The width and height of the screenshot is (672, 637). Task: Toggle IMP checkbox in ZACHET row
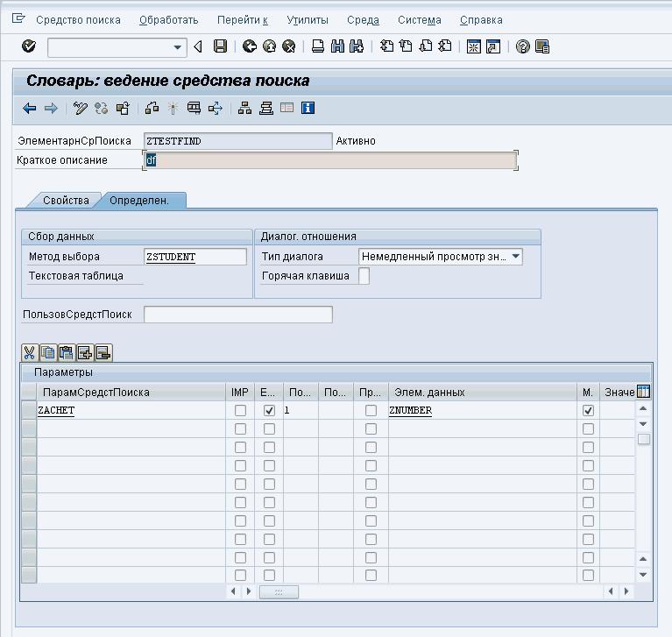(240, 410)
